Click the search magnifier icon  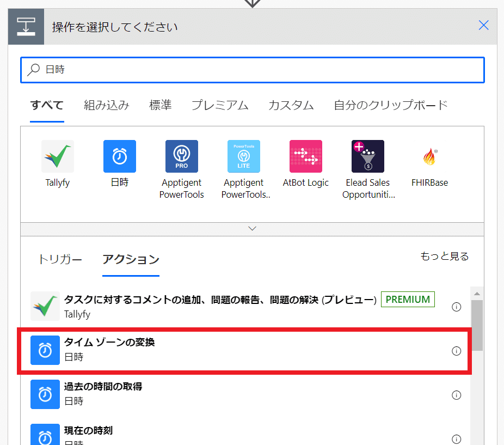click(x=33, y=70)
